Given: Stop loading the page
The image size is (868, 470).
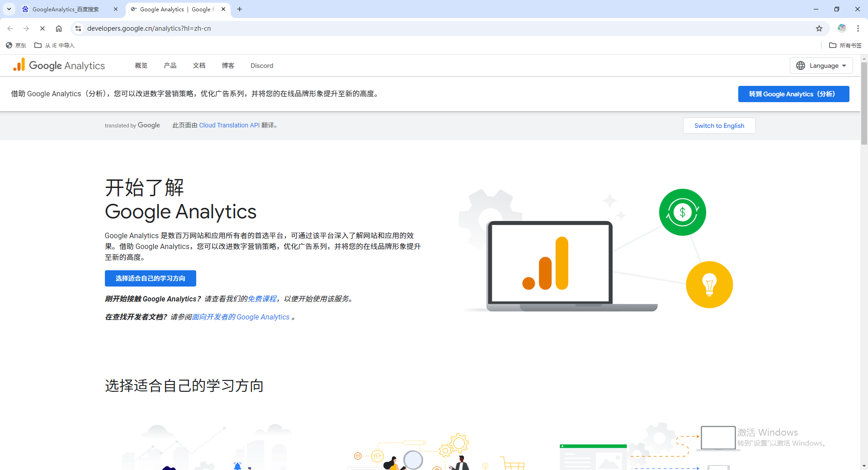Looking at the screenshot, I should pyautogui.click(x=42, y=28).
